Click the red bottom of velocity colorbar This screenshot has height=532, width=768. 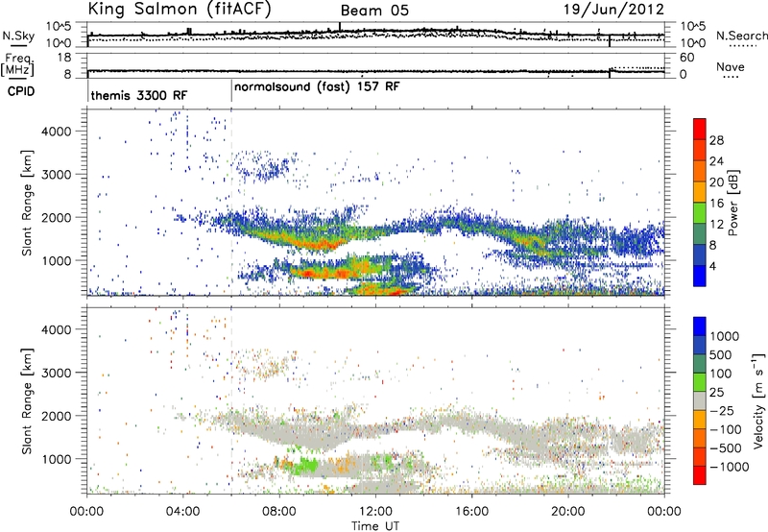click(x=700, y=475)
